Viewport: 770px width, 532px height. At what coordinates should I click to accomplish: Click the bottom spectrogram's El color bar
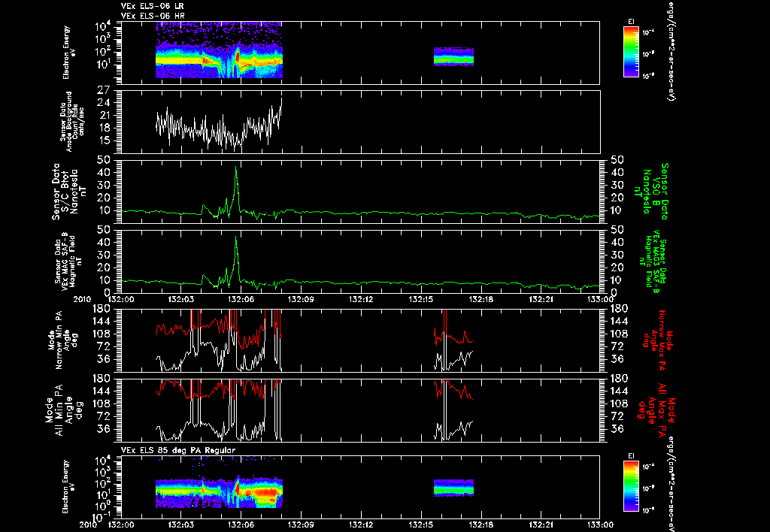(x=631, y=486)
